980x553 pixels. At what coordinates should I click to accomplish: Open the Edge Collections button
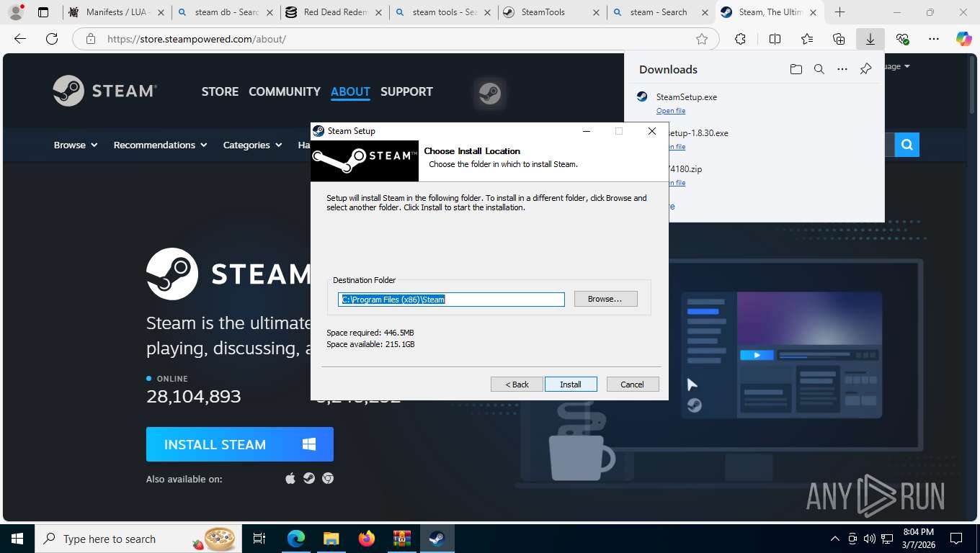[x=839, y=39]
